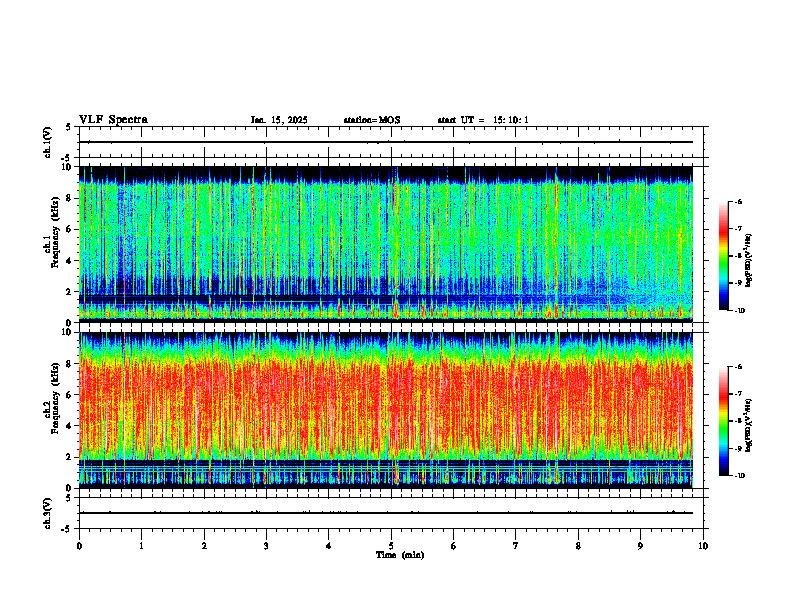Click the ch.1 colorbar "-6" scale value
792x612 pixels.
point(738,202)
